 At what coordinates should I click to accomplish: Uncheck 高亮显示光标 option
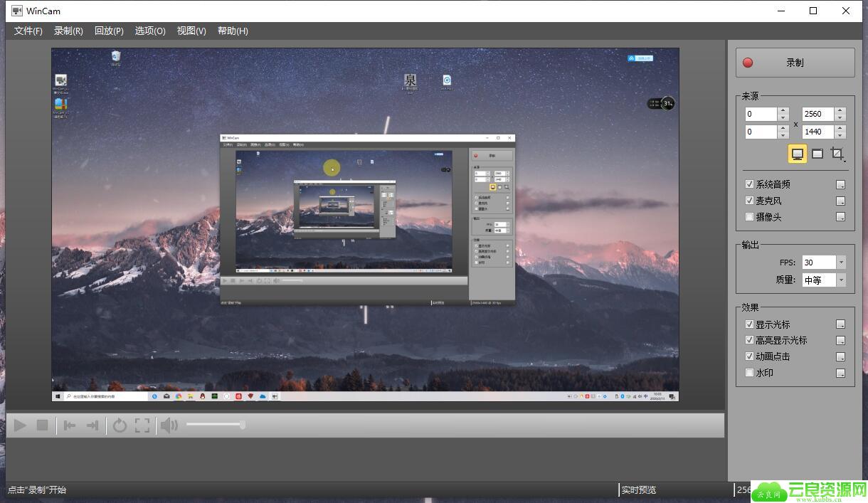click(749, 340)
